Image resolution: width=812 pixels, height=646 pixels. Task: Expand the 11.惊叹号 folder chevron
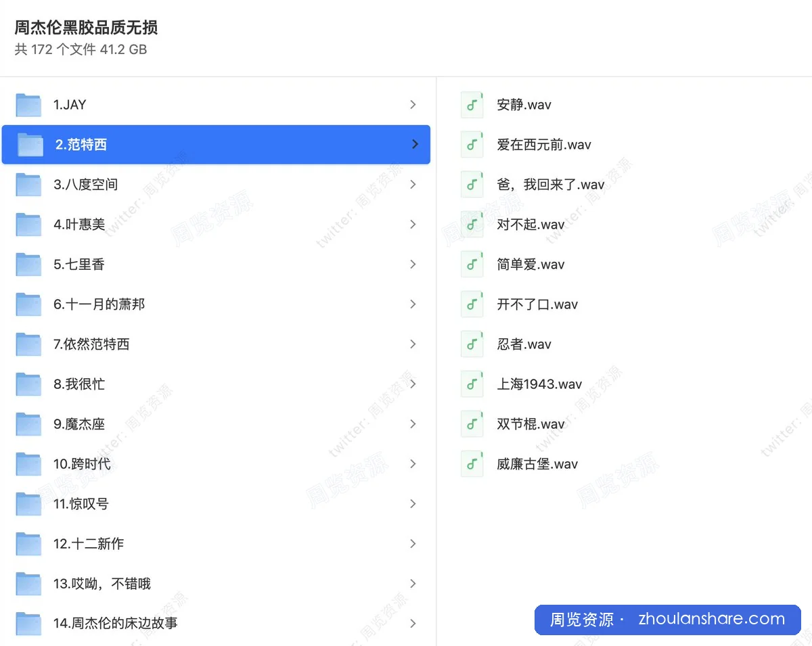(x=413, y=504)
